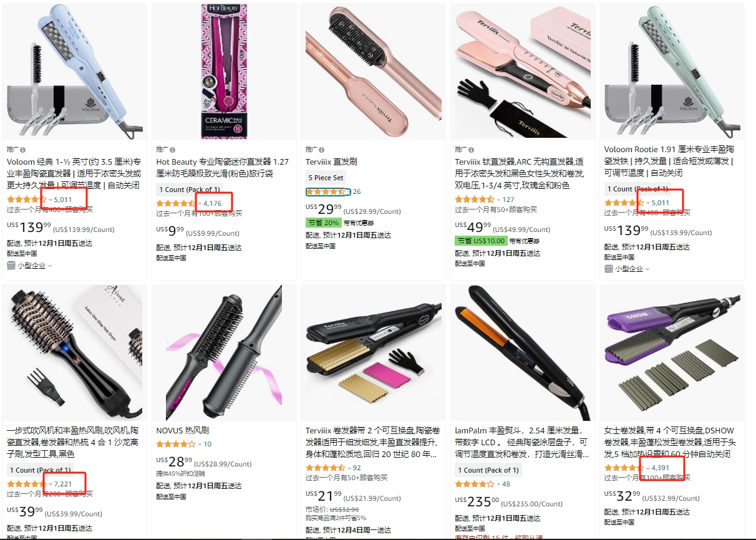Click 小型企业 store icon under first Voloom product
Screen dimensions: 756x540
(11, 266)
